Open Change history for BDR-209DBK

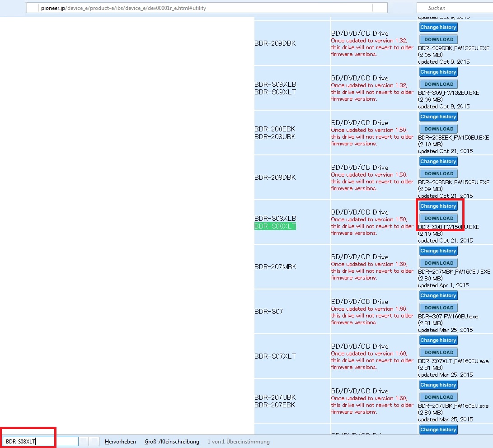click(438, 28)
